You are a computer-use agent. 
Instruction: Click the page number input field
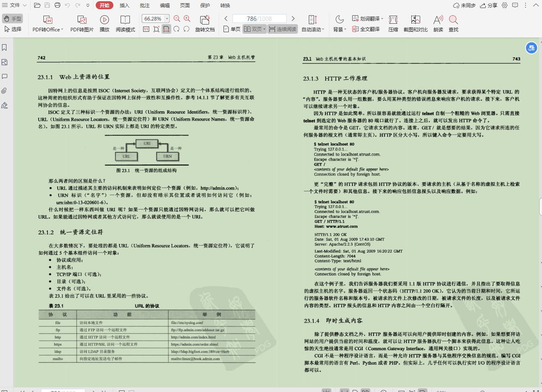coord(259,18)
